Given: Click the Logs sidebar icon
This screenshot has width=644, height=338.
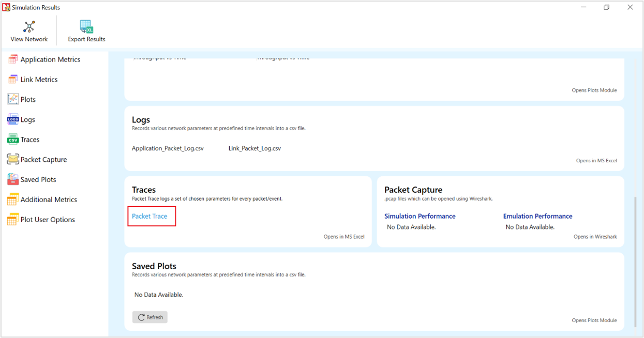Looking at the screenshot, I should tap(13, 119).
